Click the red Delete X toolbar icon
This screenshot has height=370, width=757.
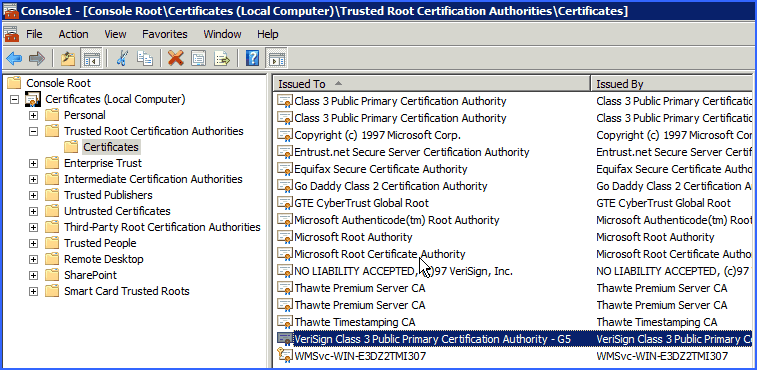[x=176, y=59]
